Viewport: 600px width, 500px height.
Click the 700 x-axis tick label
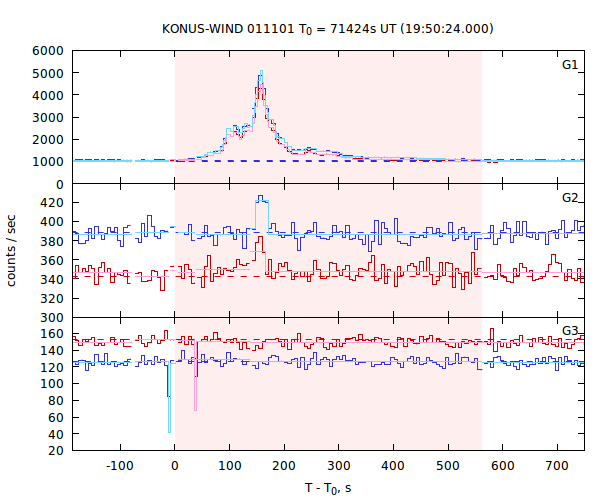[557, 466]
